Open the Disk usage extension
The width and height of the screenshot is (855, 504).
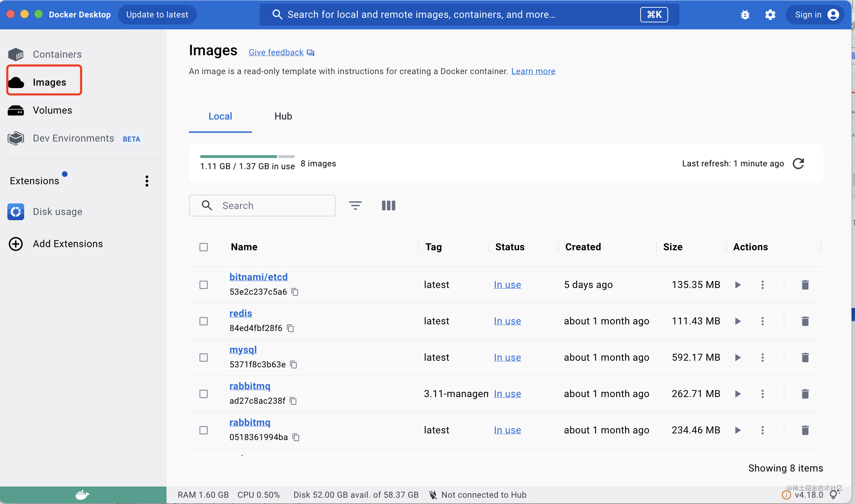pos(58,211)
